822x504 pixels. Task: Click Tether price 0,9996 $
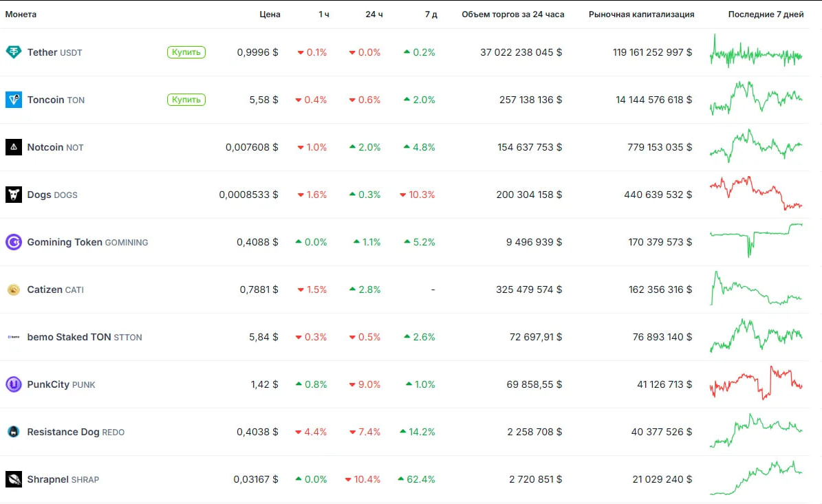pyautogui.click(x=257, y=52)
